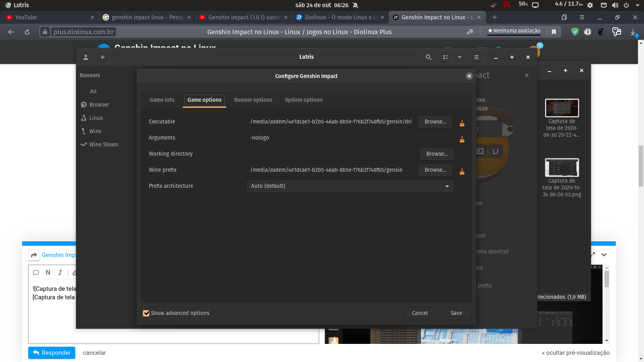The width and height of the screenshot is (644, 362).
Task: Insert quote with speech bubble icon
Action: point(36,272)
